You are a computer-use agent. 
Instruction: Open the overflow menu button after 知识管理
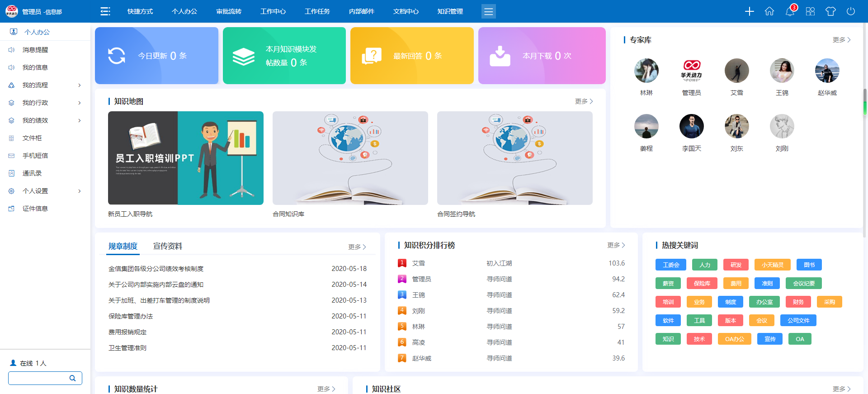(x=488, y=11)
